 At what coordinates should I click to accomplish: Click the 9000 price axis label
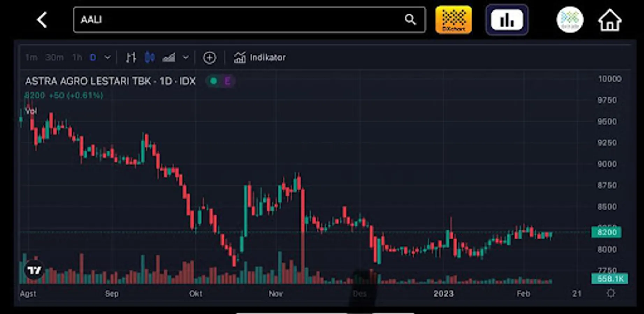pos(607,164)
